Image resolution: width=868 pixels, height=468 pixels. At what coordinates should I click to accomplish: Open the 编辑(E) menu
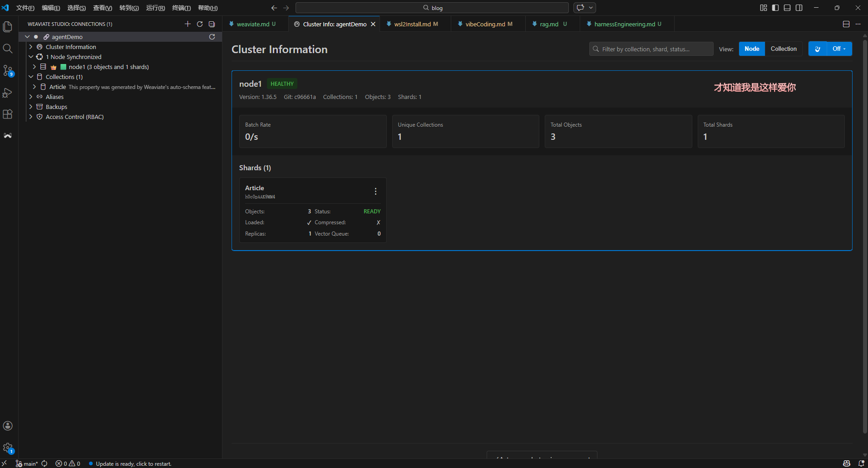tap(51, 8)
